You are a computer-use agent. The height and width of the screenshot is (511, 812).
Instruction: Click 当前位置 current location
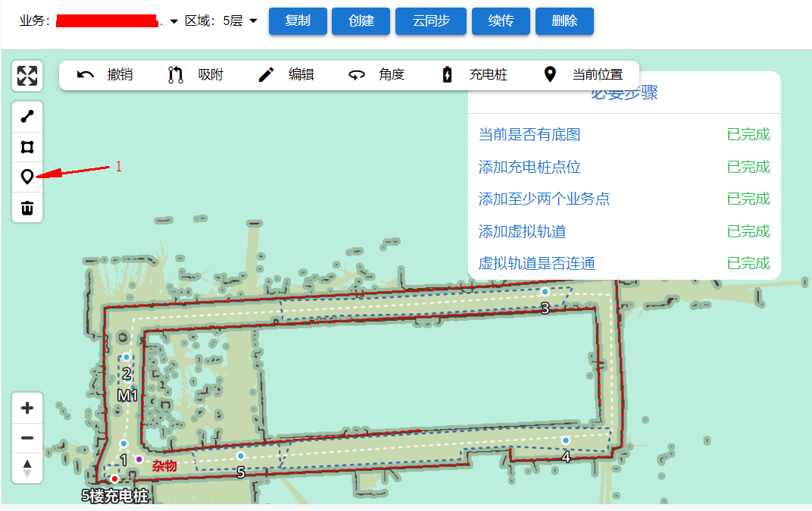[583, 74]
